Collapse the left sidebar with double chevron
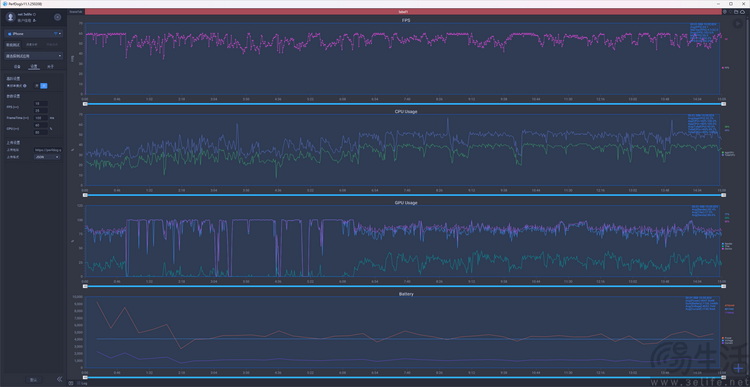 59,379
